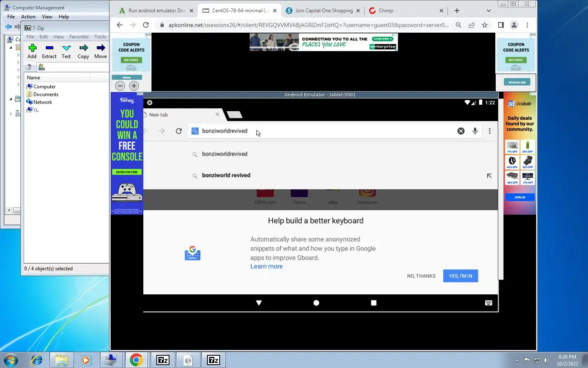Click the Chrome URL address bar

pos(308,25)
